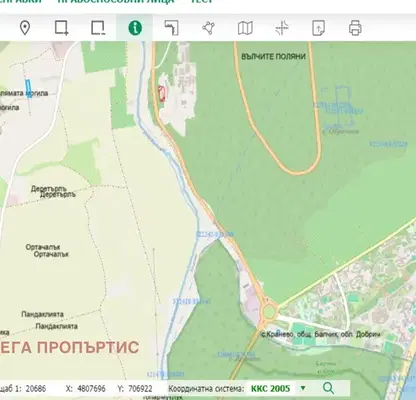Click the crosshair coordinates tool

[282, 28]
